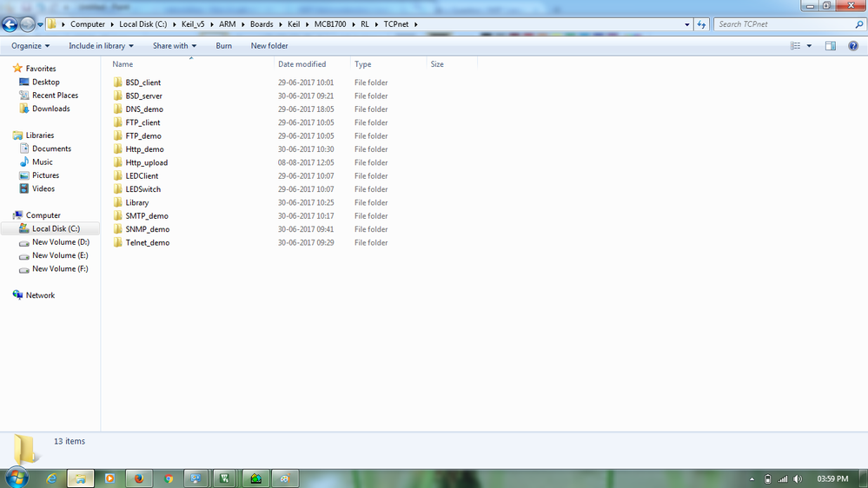868x488 pixels.
Task: Open the view options dropdown arrow
Action: coord(809,46)
